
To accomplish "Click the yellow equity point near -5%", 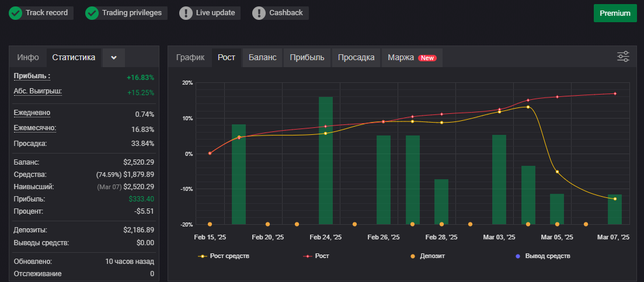I will click(x=558, y=172).
